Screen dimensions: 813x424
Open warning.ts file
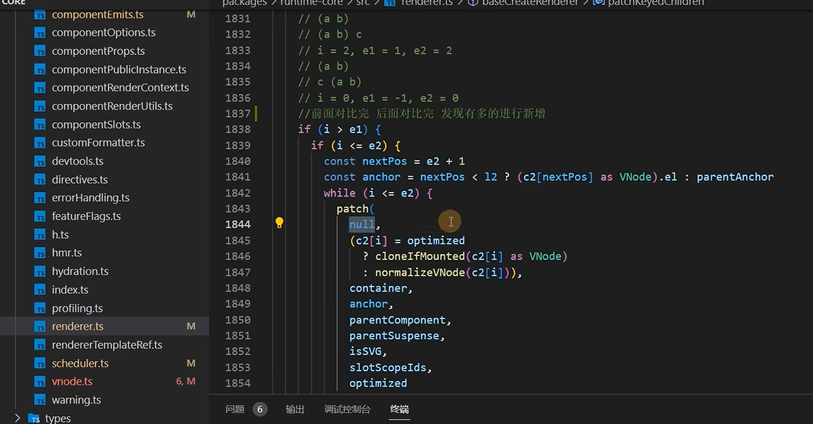(x=76, y=400)
